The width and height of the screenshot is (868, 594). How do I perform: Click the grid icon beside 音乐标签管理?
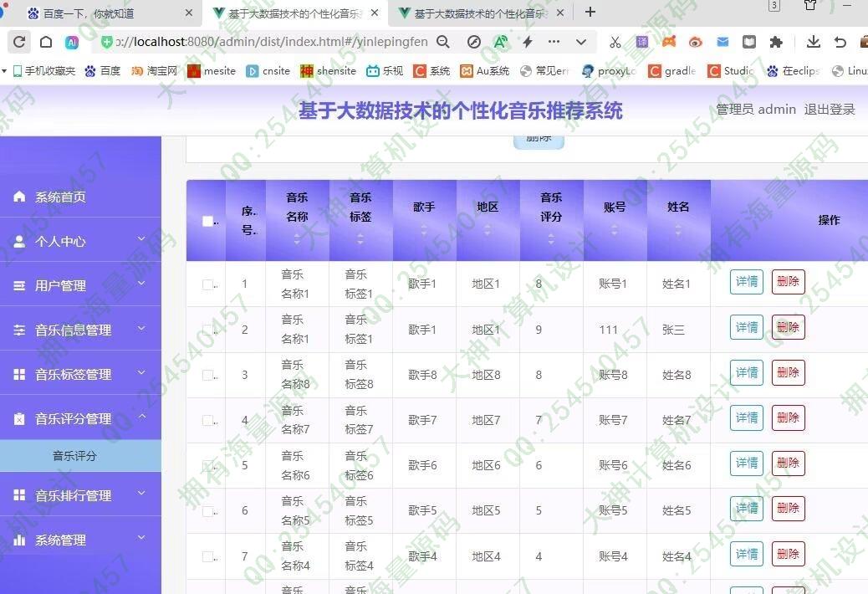(19, 374)
